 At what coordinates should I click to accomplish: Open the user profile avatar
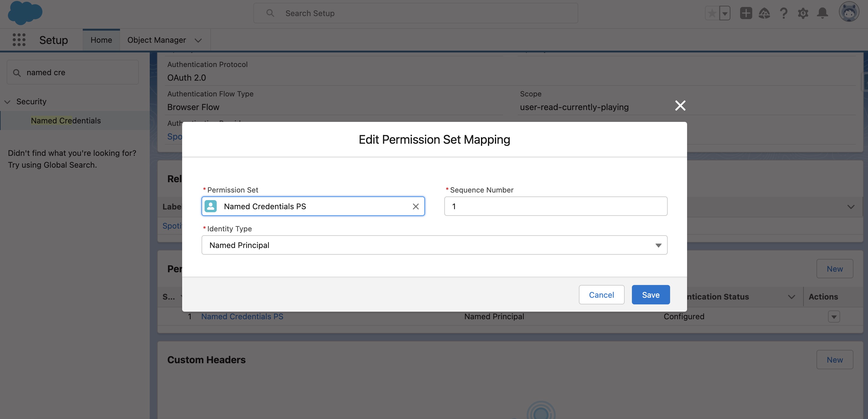[x=849, y=12]
